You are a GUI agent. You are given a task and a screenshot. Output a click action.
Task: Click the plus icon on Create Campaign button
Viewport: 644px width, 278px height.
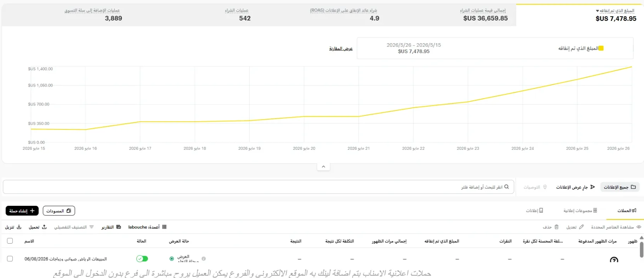point(32,211)
